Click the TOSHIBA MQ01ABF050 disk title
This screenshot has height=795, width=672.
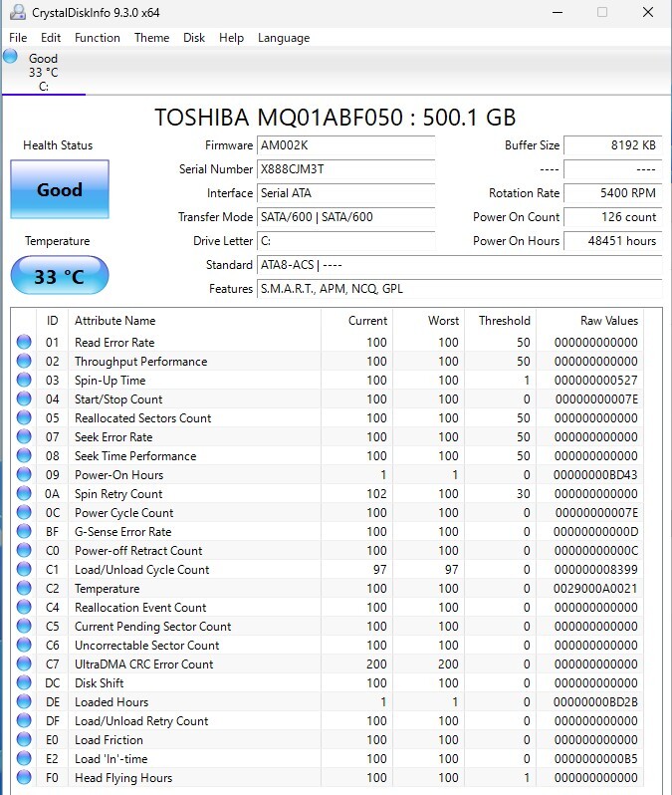click(x=335, y=118)
